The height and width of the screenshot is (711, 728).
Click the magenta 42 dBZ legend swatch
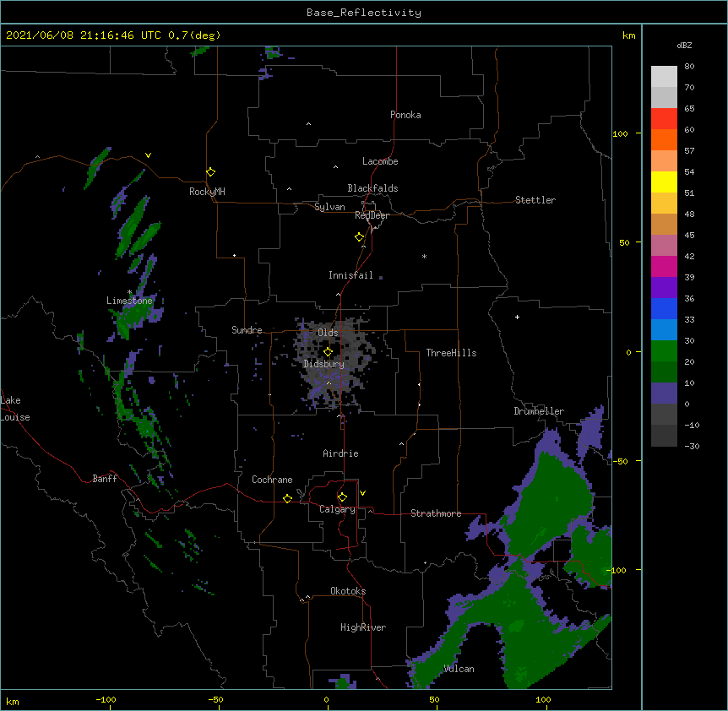point(664,266)
